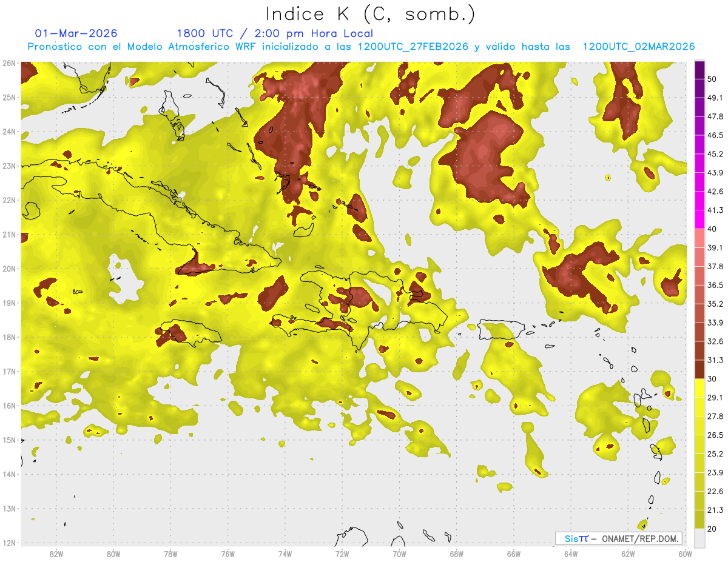This screenshot has width=728, height=562.
Task: Click the colorbar label '49.1'
Action: coord(715,98)
